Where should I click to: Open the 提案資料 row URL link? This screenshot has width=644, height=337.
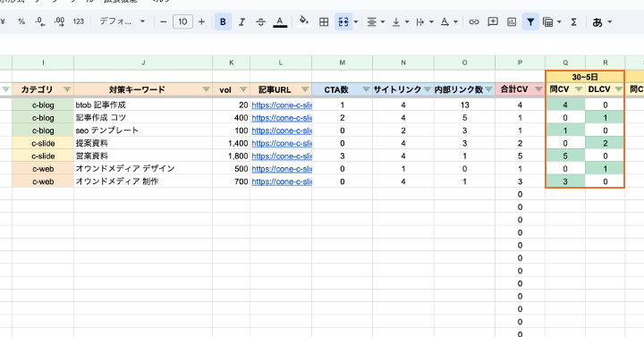(282, 143)
